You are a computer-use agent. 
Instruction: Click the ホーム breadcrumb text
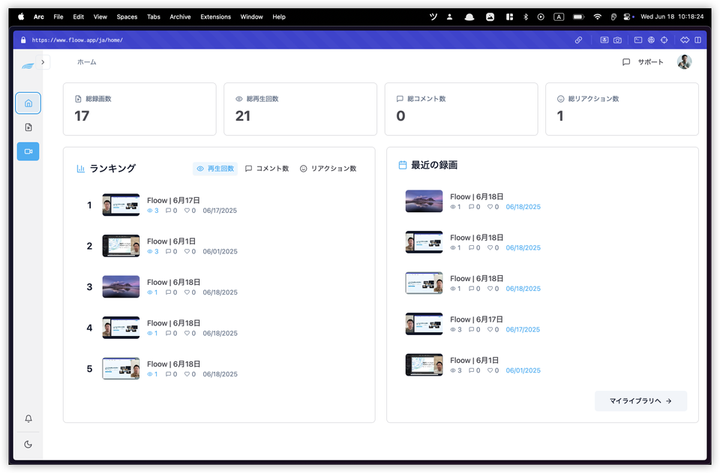[x=87, y=62]
